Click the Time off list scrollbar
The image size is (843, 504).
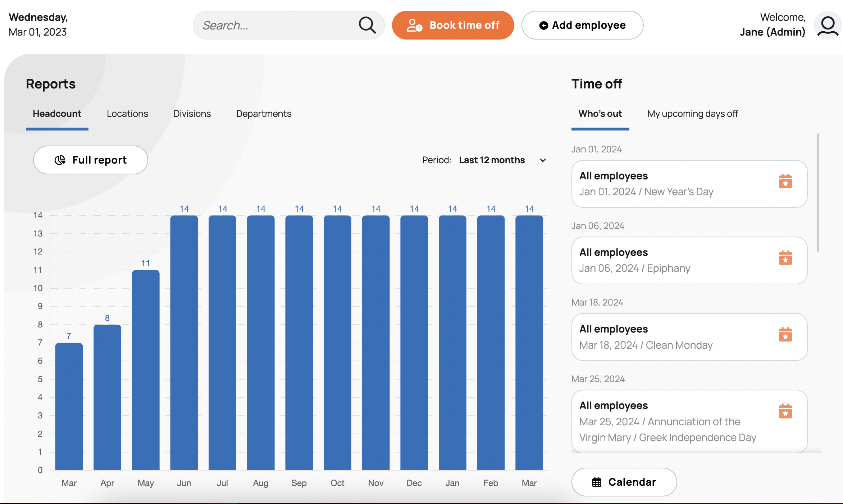click(x=818, y=194)
